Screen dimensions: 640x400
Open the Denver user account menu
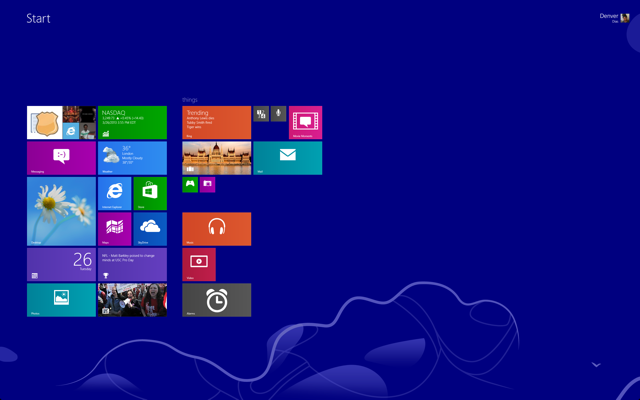(614, 18)
